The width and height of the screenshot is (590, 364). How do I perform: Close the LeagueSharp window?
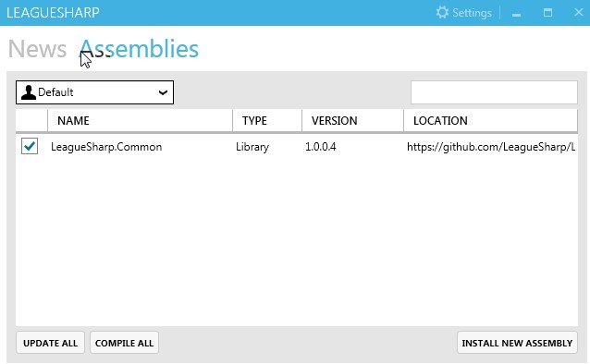tap(579, 12)
